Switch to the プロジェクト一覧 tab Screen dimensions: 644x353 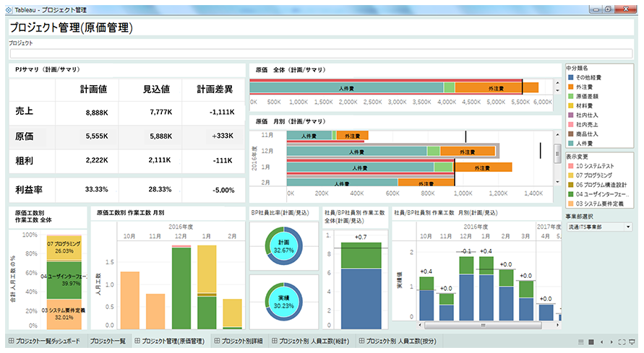[x=107, y=341]
